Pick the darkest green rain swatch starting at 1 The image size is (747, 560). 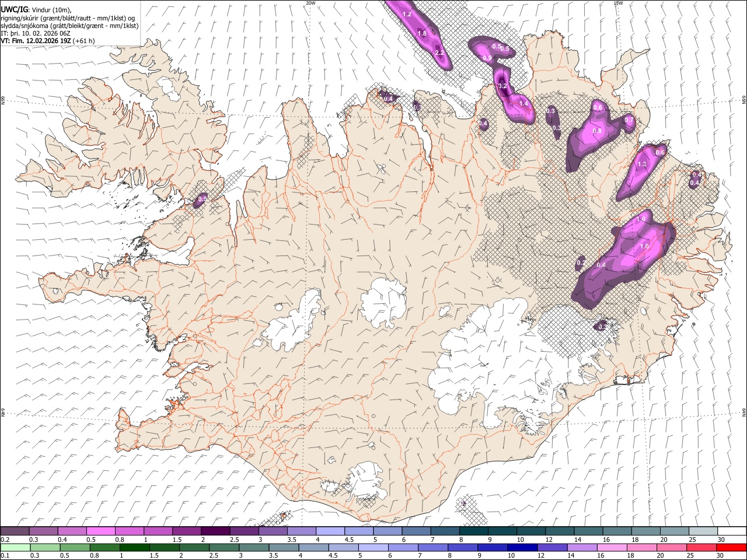[x=134, y=547]
